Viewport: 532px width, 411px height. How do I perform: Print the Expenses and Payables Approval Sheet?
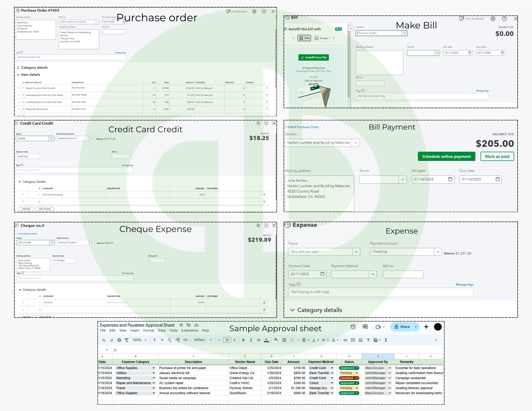click(x=119, y=340)
